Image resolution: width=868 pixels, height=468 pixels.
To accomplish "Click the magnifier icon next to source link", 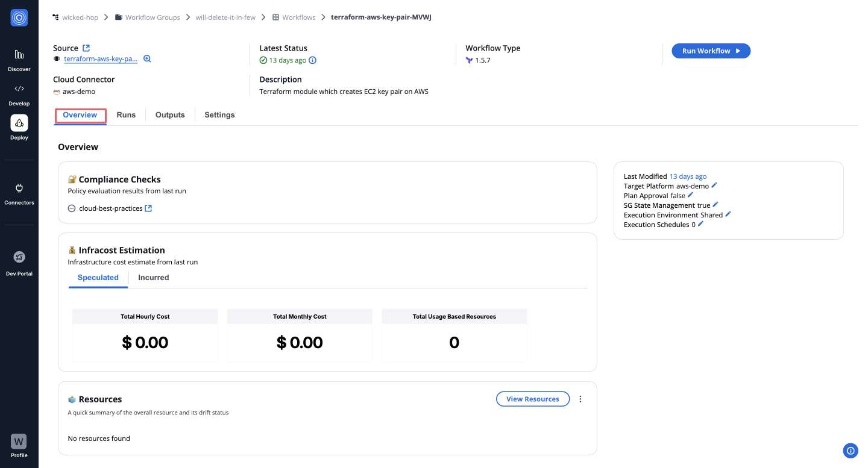I will click(x=147, y=59).
